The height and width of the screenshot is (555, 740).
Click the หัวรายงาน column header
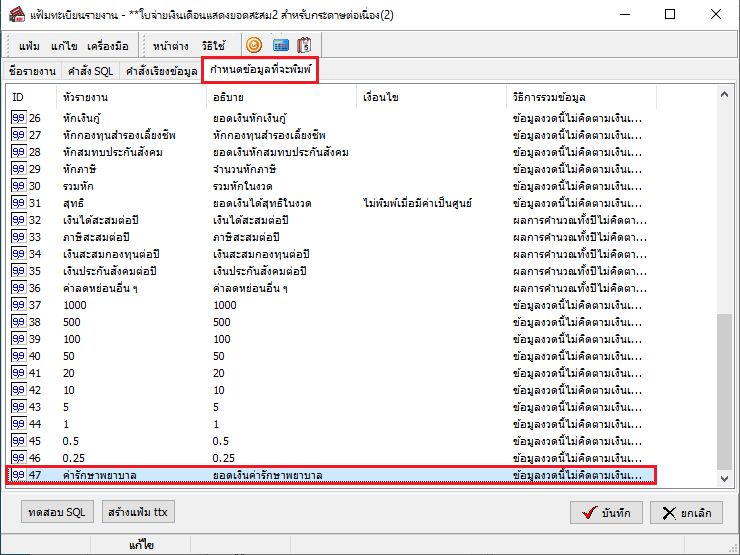click(x=131, y=97)
